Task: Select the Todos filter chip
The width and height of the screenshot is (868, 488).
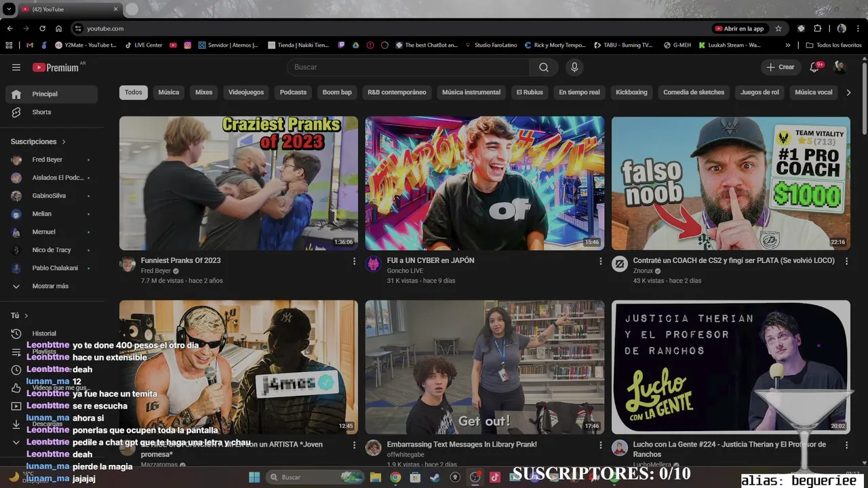Action: point(134,93)
